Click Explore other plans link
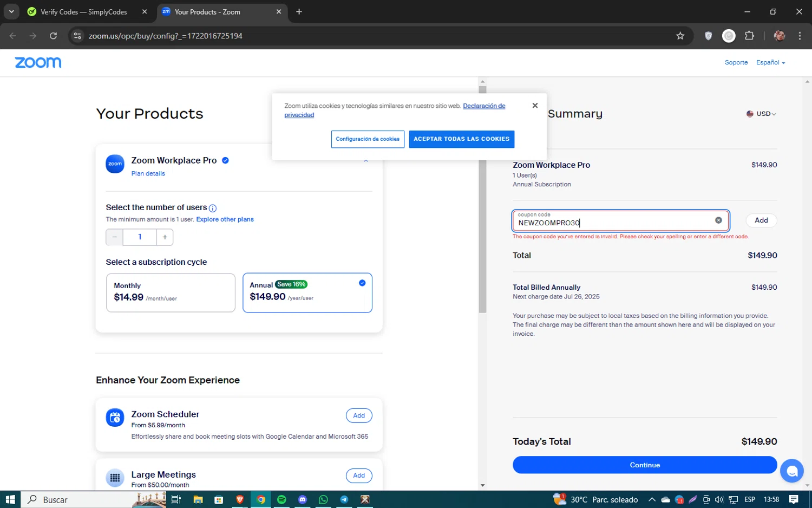Viewport: 812px width, 508px height. (x=225, y=219)
